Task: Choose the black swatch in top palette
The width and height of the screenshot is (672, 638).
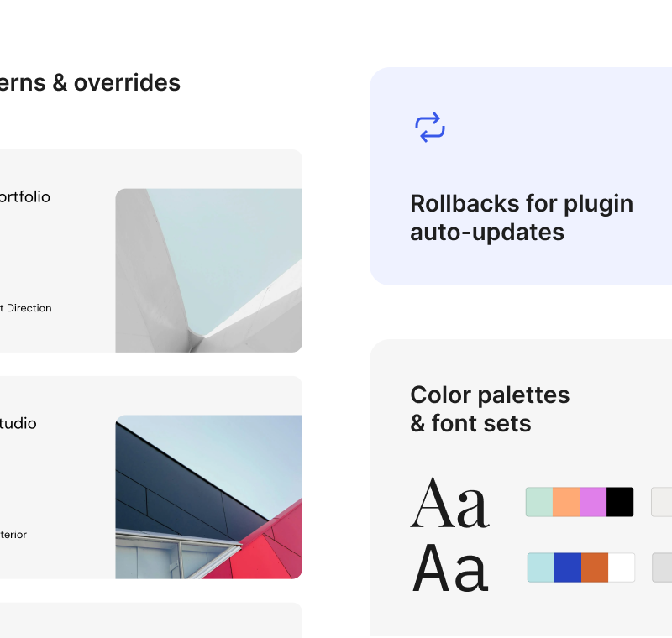Action: pyautogui.click(x=620, y=502)
